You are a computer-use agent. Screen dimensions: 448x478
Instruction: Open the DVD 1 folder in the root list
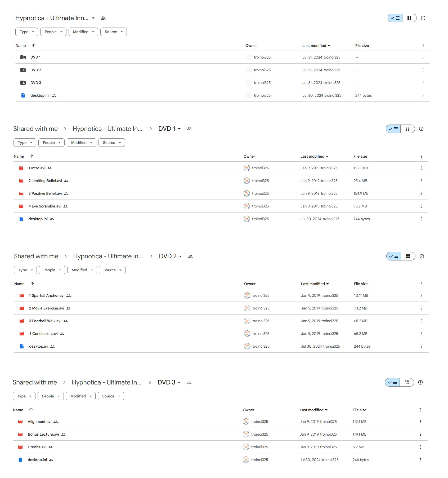[35, 57]
